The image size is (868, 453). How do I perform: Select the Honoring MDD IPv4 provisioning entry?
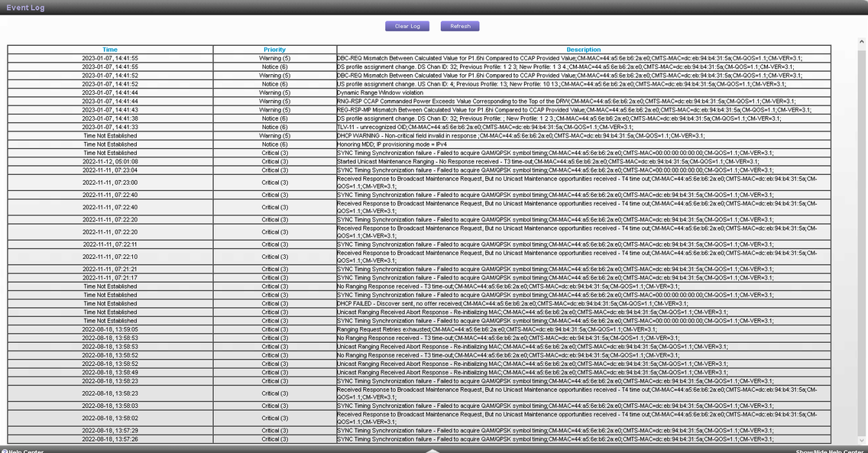(392, 144)
